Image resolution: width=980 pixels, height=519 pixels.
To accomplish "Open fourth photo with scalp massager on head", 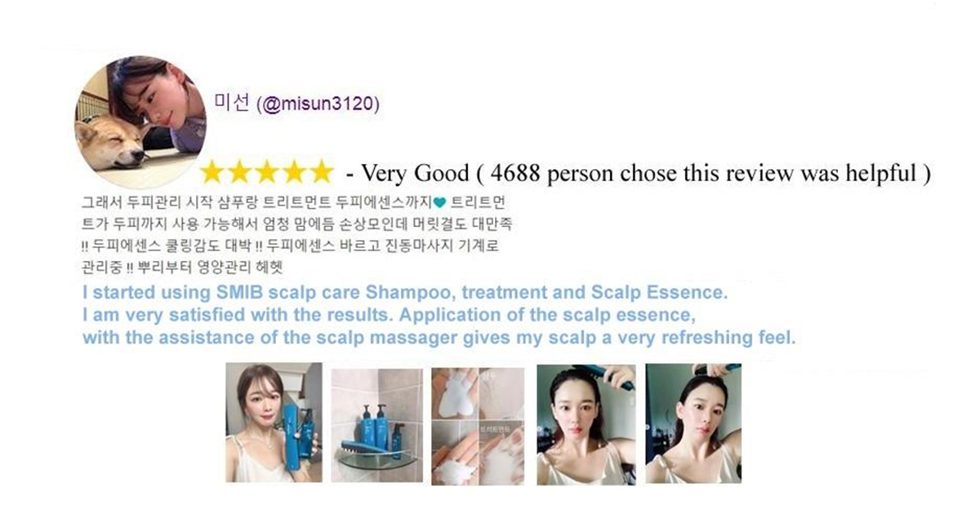I will click(x=586, y=424).
